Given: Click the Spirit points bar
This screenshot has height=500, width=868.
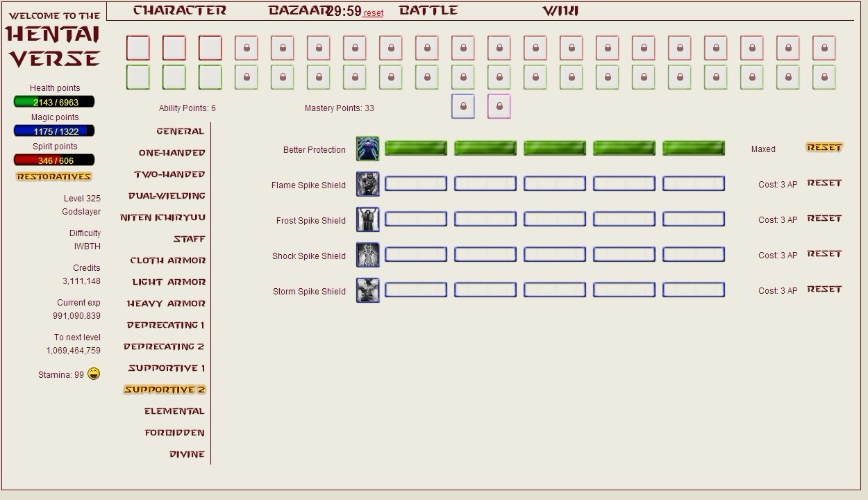Looking at the screenshot, I should 54,160.
